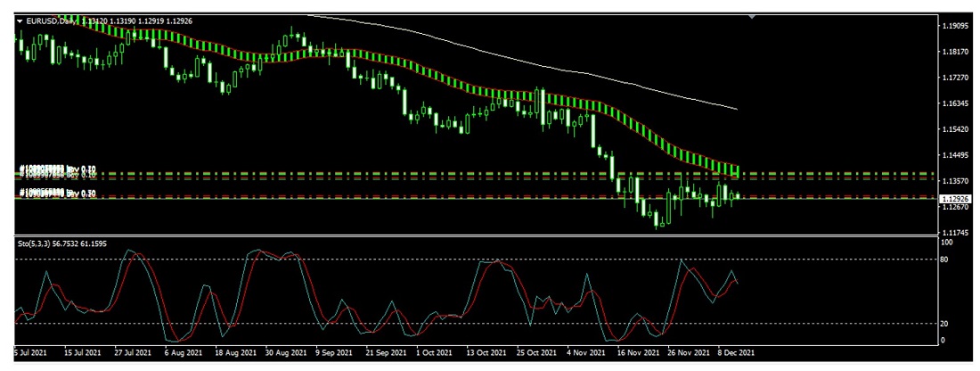Screen dimensions: 980x371
Task: Click the 1.16345 price scale label
Action: 958,104
